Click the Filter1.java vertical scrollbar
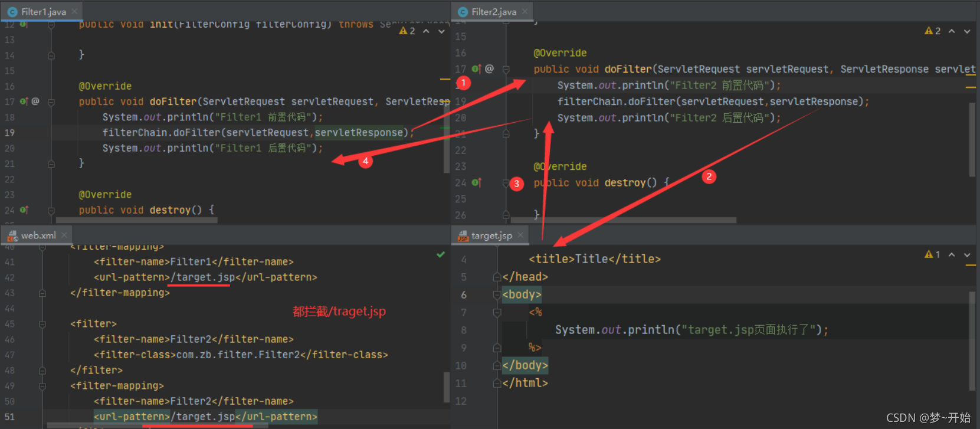 (x=447, y=139)
